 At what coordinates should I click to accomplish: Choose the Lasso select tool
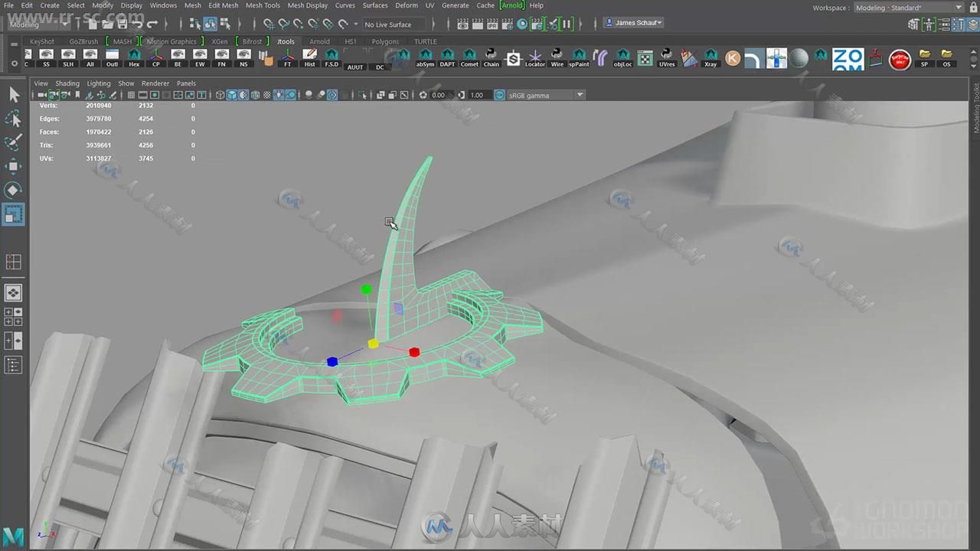14,119
